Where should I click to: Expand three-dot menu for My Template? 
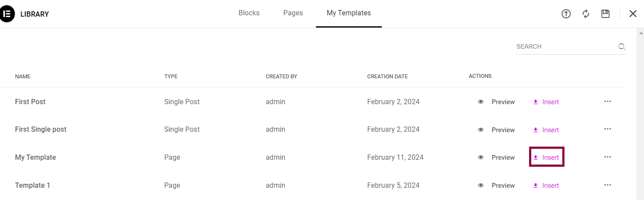[x=608, y=157]
